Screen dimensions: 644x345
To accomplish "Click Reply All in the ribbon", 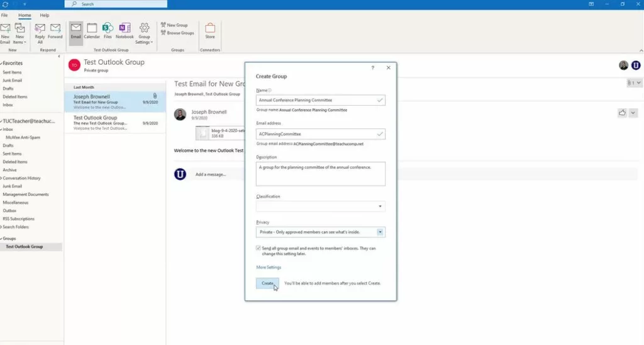I will coord(40,33).
